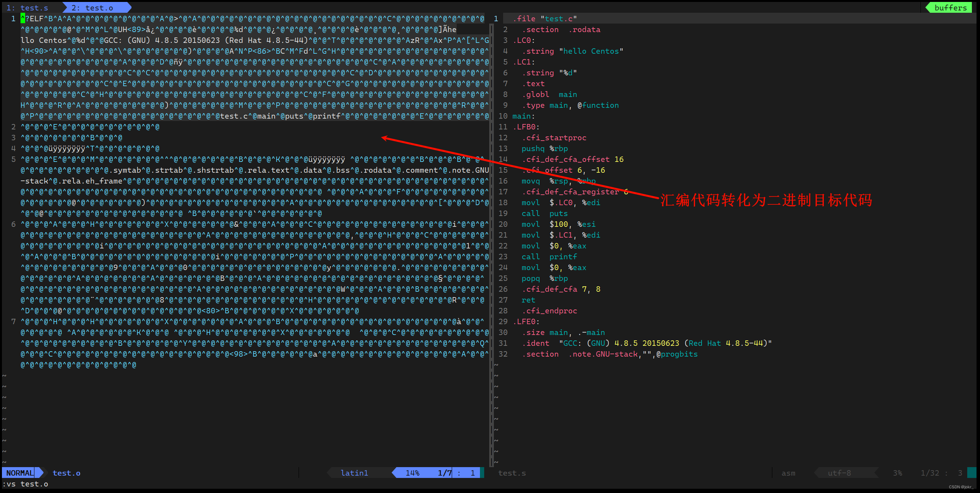Click line number 7 in left pane
Screen dimensions: 980x493
(x=13, y=321)
